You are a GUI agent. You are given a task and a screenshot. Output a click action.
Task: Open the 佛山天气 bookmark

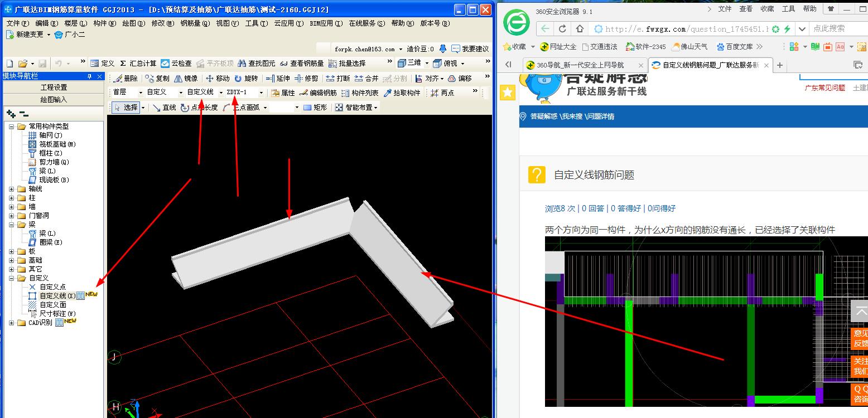(x=690, y=47)
